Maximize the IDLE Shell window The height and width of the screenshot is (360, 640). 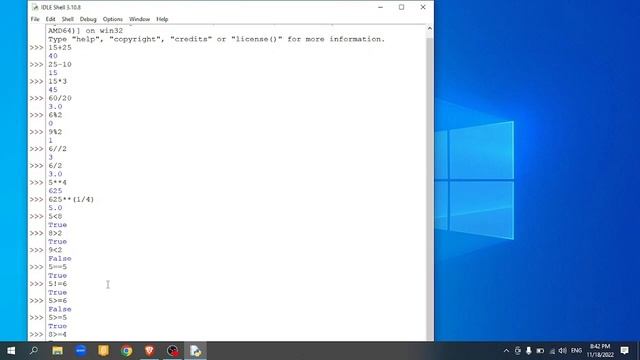(402, 7)
